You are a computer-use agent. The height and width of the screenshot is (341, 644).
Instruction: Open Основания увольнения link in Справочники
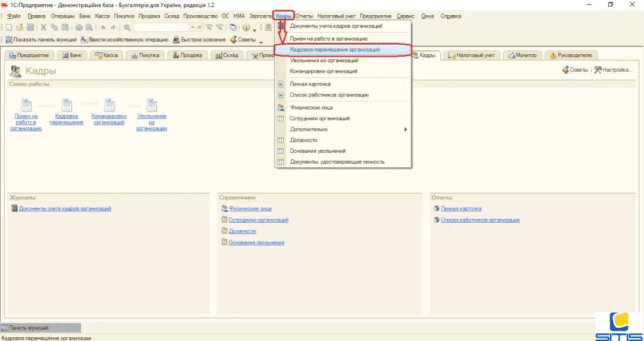(x=257, y=242)
